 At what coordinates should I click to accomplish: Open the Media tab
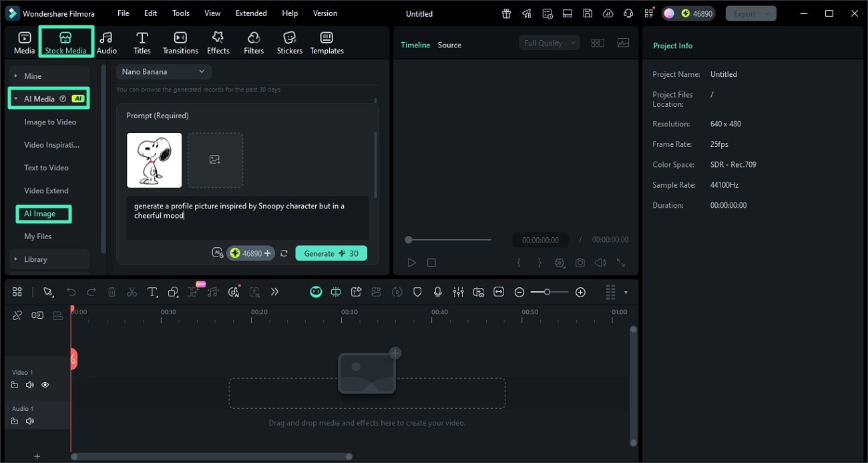pos(24,43)
